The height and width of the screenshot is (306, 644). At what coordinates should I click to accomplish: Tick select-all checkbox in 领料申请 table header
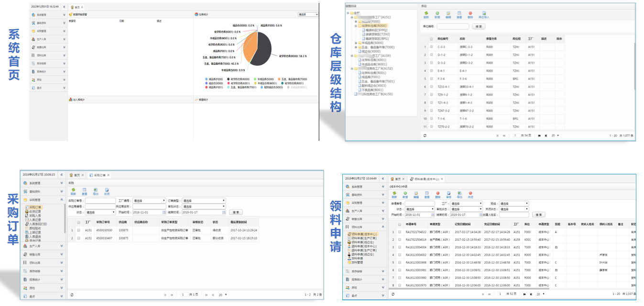(399, 225)
